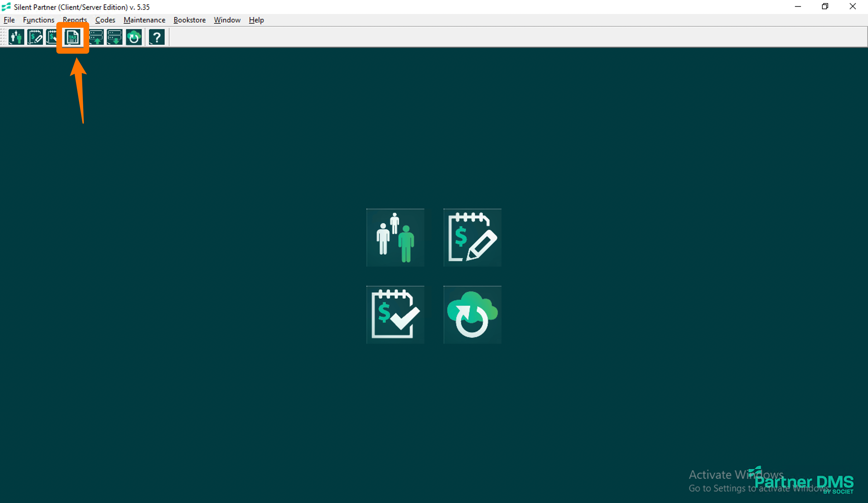Click the partly hidden dollar notepad toolbar icon
The image size is (868, 503).
(x=51, y=37)
